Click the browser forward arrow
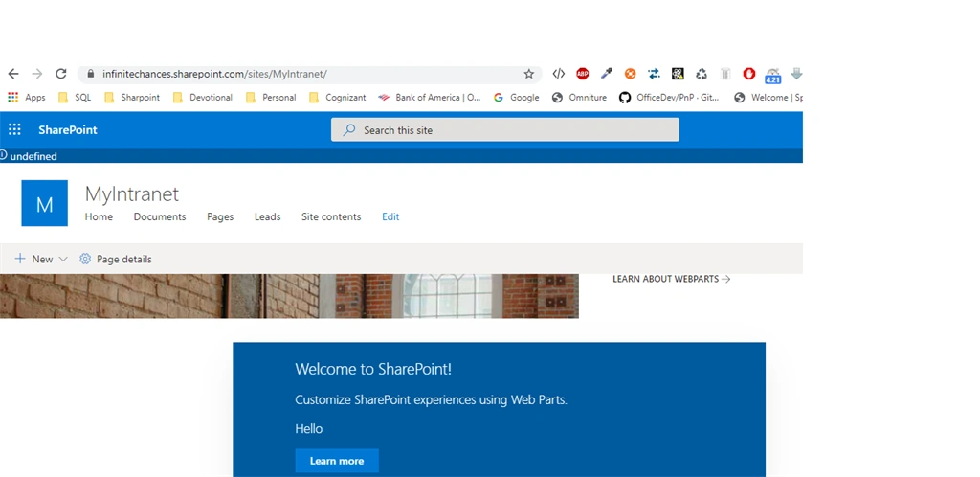The image size is (980, 477). pos(37,74)
